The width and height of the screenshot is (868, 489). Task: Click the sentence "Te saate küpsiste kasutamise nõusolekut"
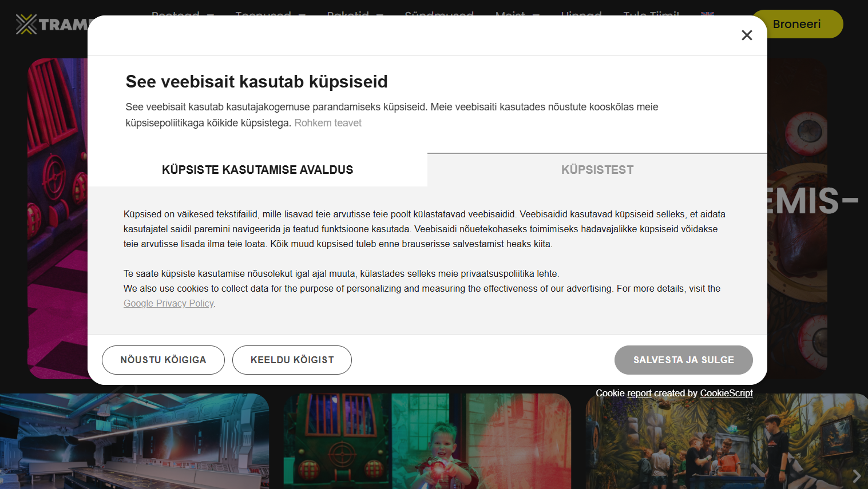point(342,273)
